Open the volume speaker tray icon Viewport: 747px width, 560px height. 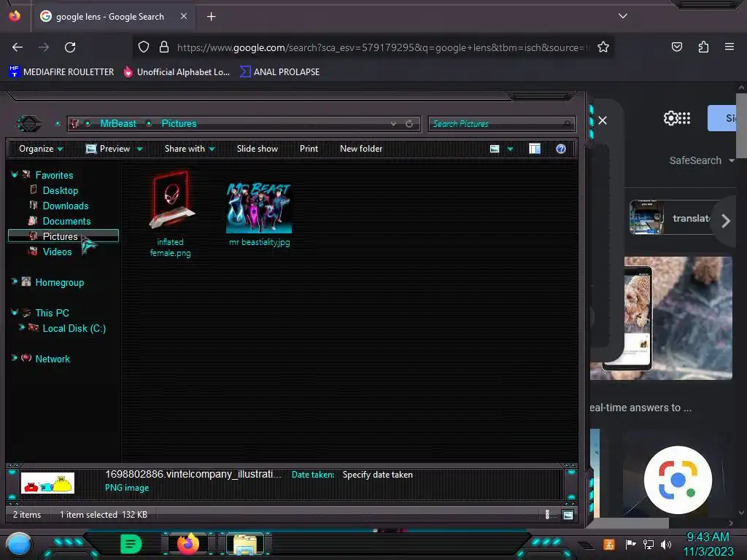(x=665, y=544)
